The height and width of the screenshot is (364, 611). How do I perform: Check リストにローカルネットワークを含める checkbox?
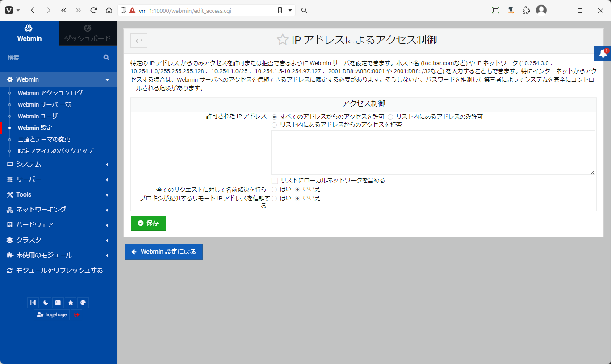[275, 181]
